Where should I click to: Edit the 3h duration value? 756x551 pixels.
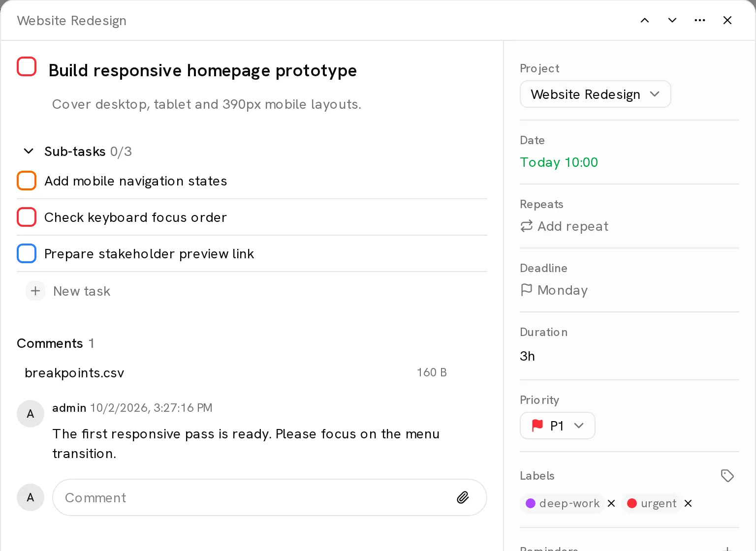(x=527, y=356)
